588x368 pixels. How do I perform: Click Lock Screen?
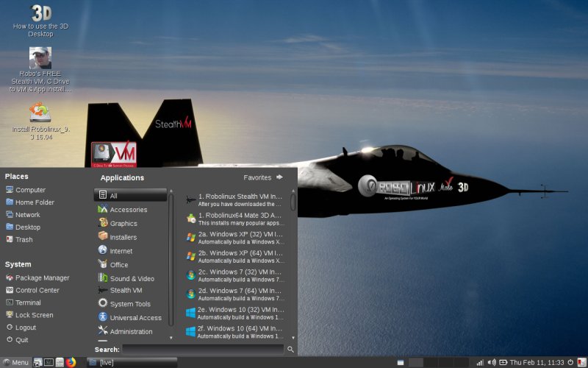coord(29,315)
